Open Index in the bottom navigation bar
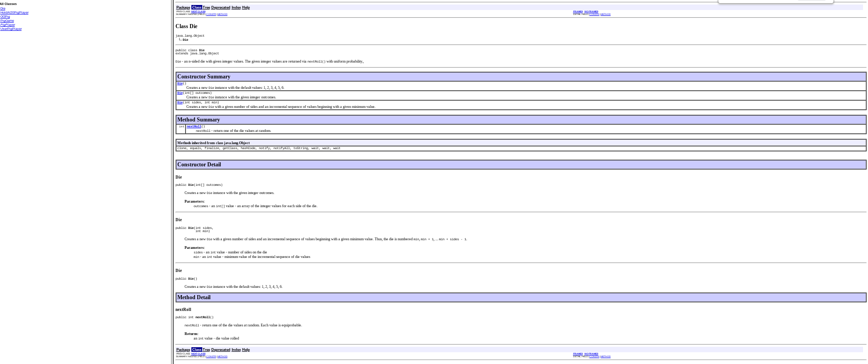The width and height of the screenshot is (868, 364). point(236,349)
